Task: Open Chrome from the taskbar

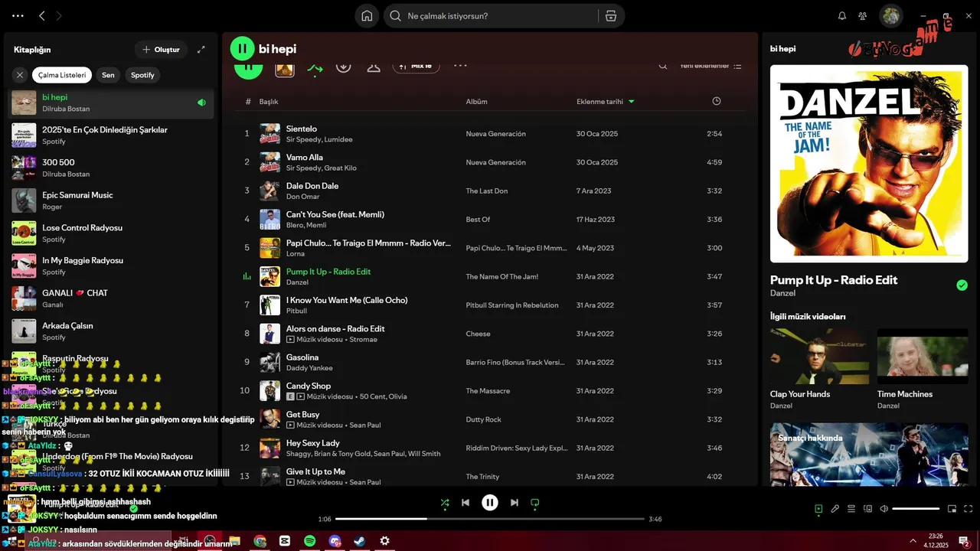Action: coord(260,540)
